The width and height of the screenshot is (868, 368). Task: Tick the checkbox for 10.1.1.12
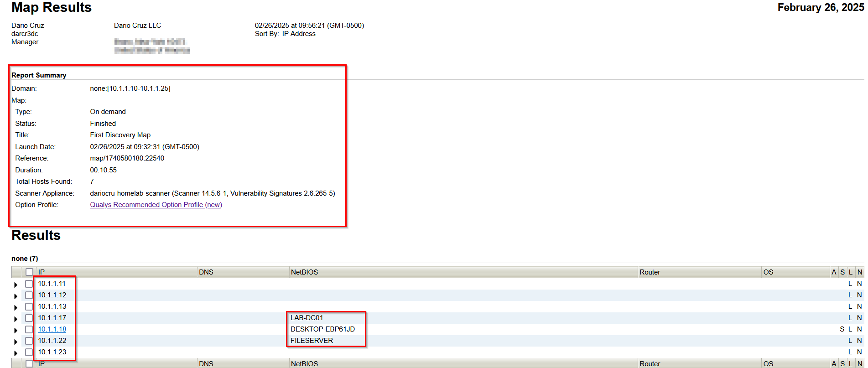29,295
